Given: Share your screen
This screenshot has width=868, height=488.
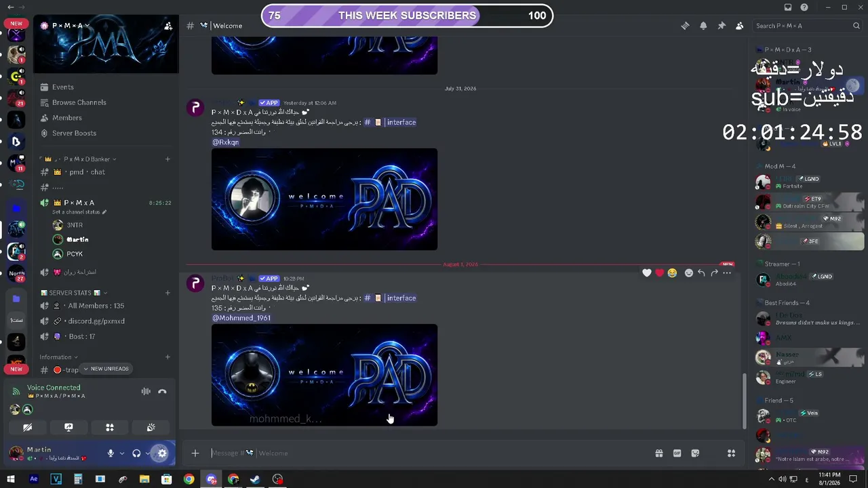Looking at the screenshot, I should [x=68, y=428].
